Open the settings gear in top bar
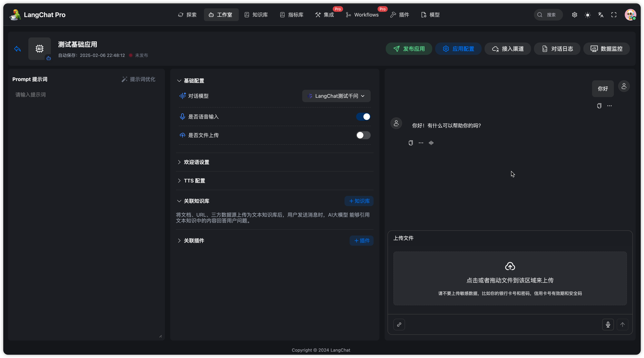Viewport: 644px width, 358px height. tap(574, 15)
